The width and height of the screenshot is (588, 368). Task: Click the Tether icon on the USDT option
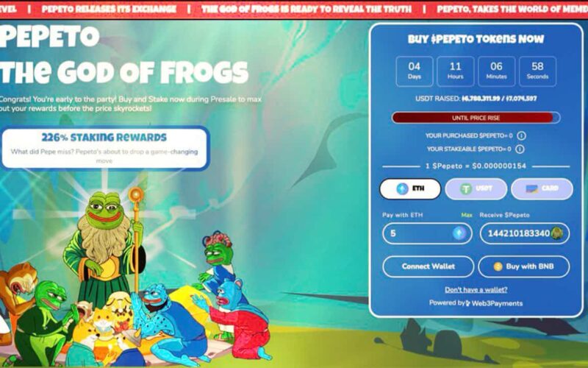tap(465, 188)
